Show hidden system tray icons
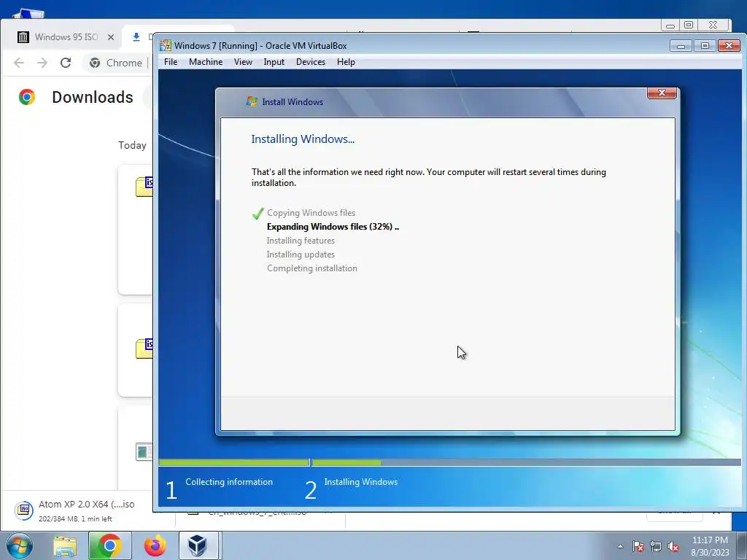 pos(620,546)
